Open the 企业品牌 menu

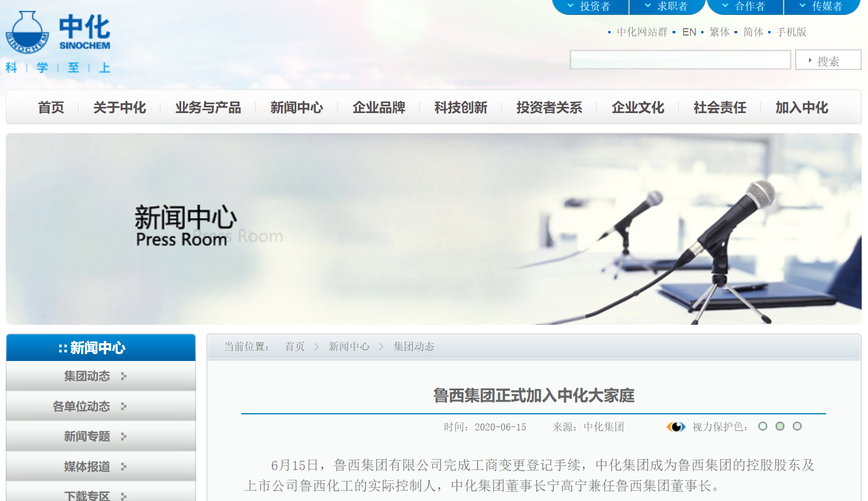point(379,107)
